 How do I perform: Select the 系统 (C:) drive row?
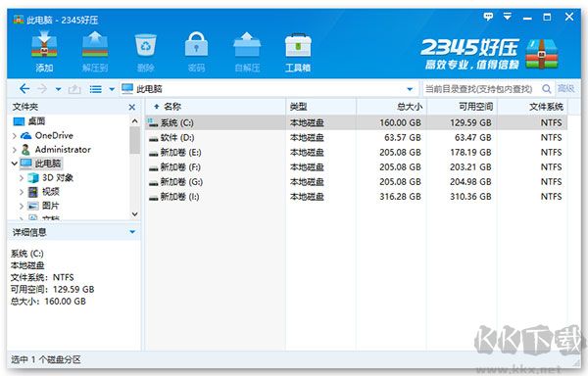tap(357, 122)
